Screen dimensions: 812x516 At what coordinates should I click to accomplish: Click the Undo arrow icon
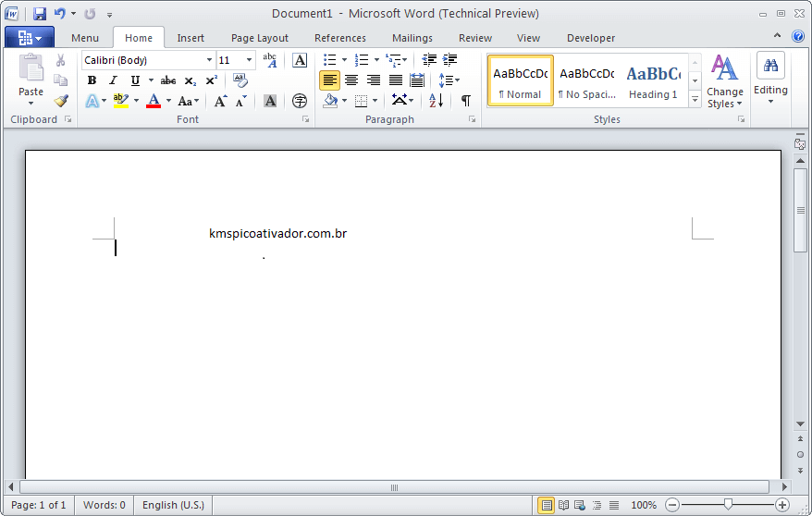[x=61, y=14]
